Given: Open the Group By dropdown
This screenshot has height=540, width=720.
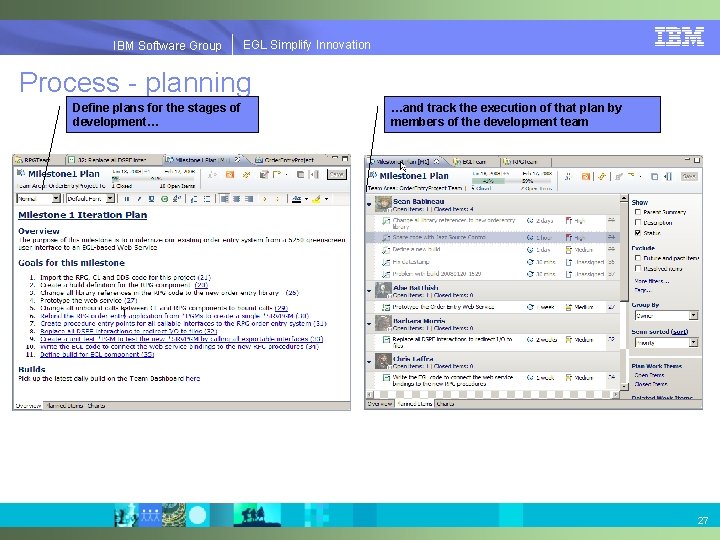Looking at the screenshot, I should [x=666, y=315].
